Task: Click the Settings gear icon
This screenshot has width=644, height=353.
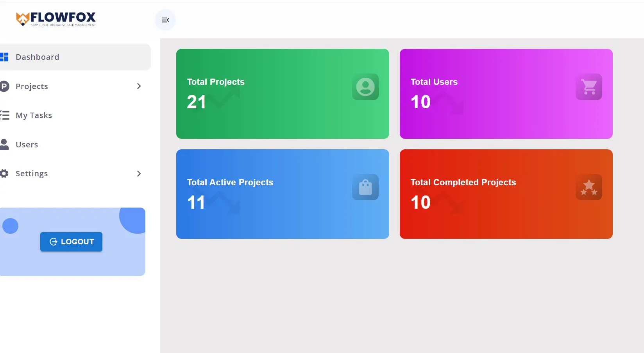Action: (x=4, y=174)
